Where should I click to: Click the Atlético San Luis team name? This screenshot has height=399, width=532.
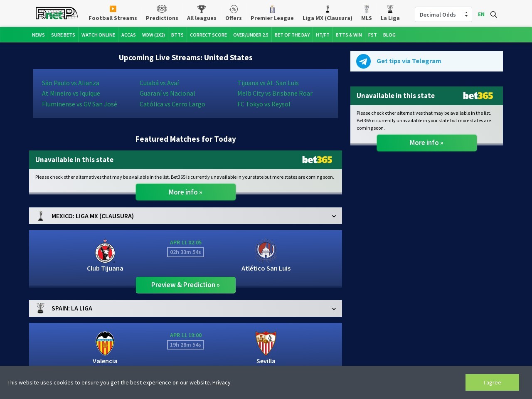[x=266, y=268]
